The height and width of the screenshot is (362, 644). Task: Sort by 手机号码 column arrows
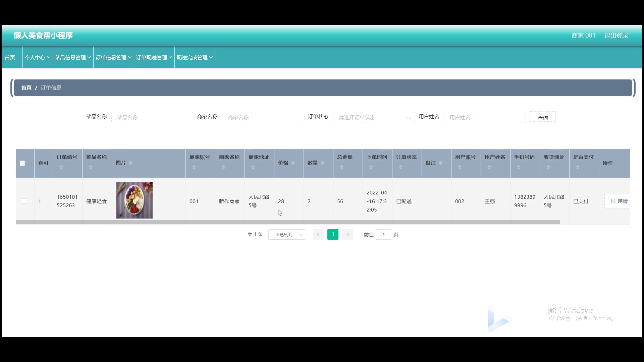click(x=519, y=167)
